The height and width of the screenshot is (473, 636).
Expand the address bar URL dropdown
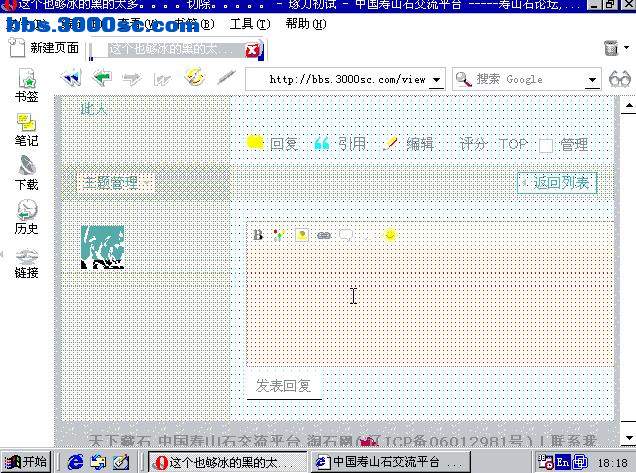(x=436, y=80)
